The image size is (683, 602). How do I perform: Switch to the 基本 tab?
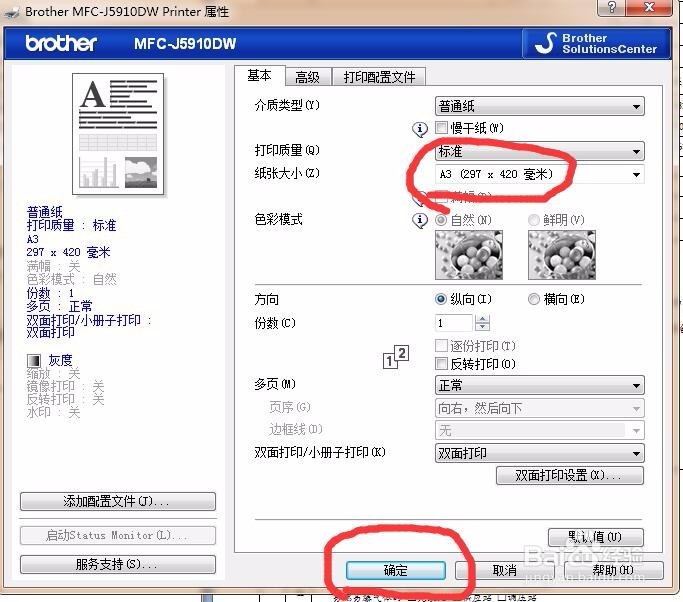[x=260, y=76]
